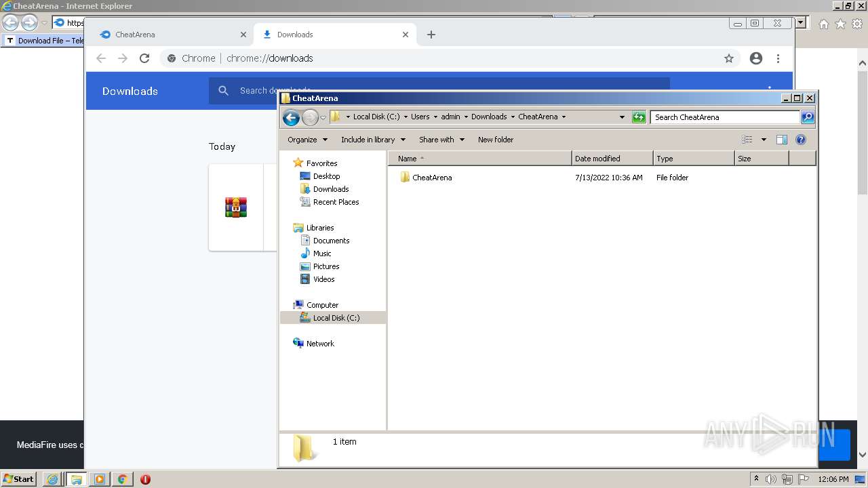Open Music library

(322, 253)
